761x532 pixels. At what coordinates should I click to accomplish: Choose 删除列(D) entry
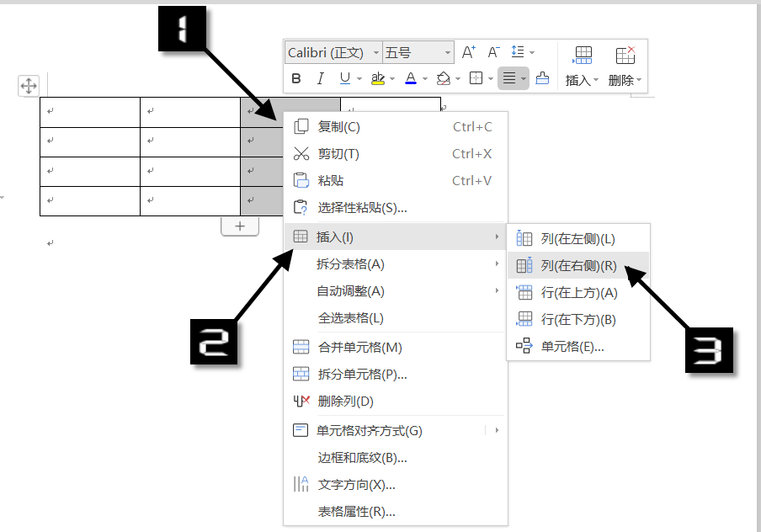click(395, 402)
